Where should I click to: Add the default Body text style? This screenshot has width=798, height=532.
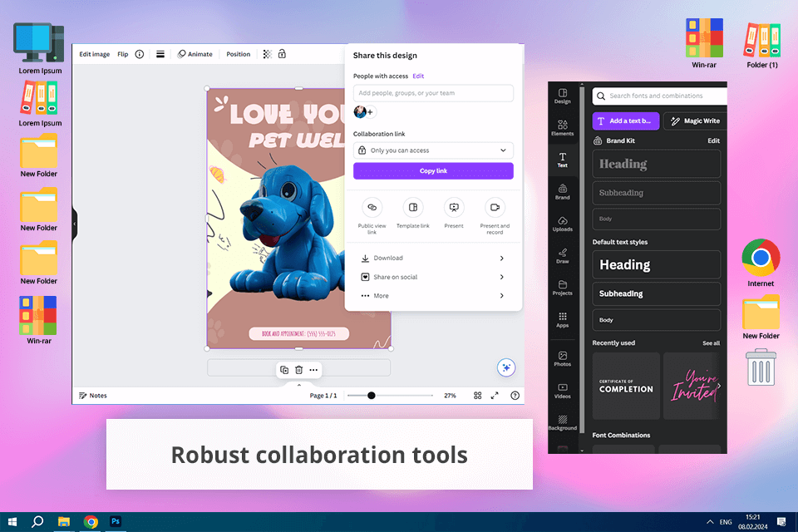coord(657,320)
